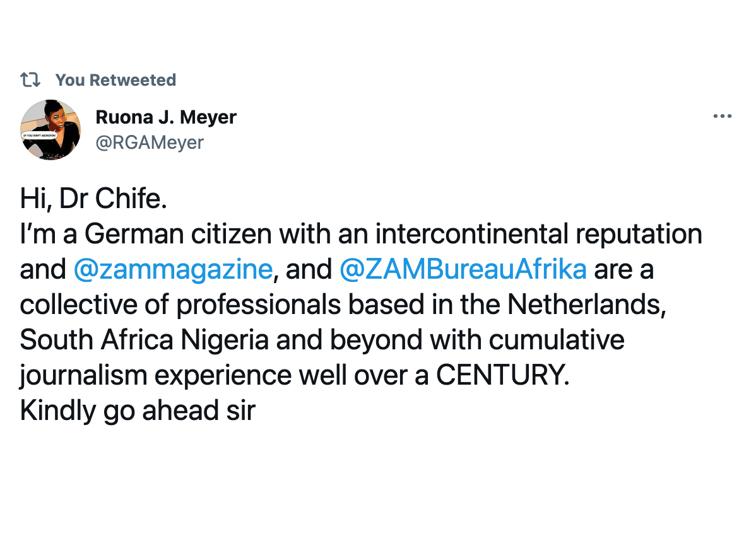
Task: Open the @ZAMBureauAfrika mention link
Action: tap(463, 269)
